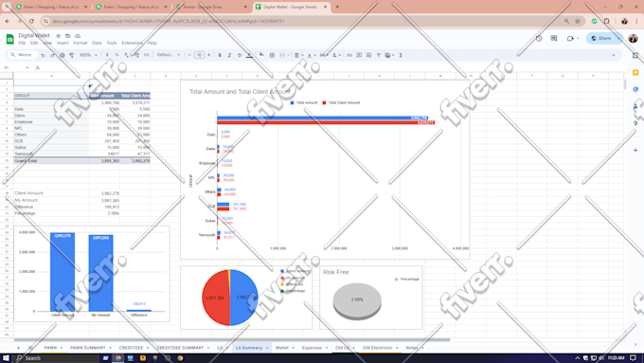
Task: Click the font size field showing 10
Action: pos(199,55)
